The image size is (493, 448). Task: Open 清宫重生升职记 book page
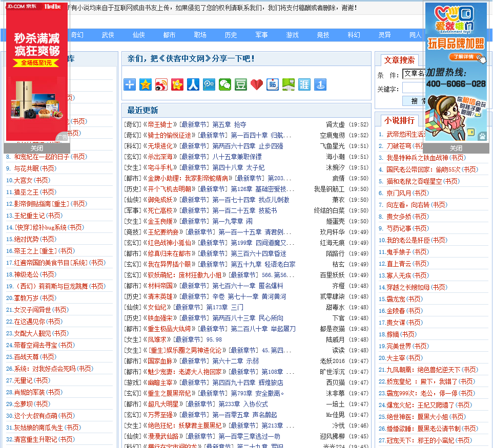[x=35, y=439]
